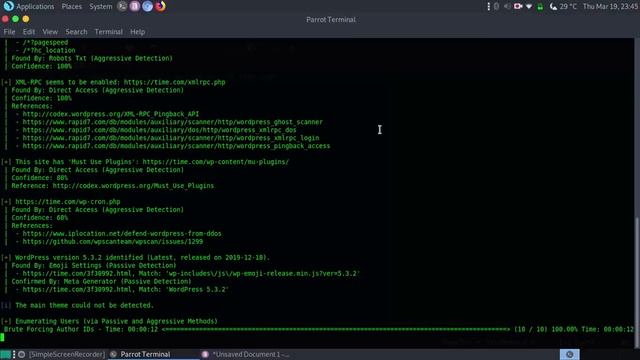Switch to Unsaved Document 1 taskbar window
This screenshot has width=640, height=360.
pos(247,354)
